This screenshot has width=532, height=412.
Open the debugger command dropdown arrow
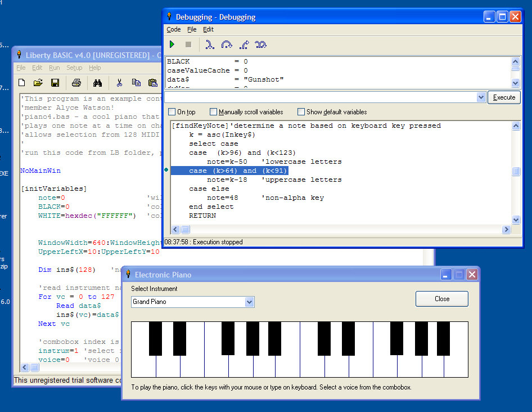(x=481, y=97)
